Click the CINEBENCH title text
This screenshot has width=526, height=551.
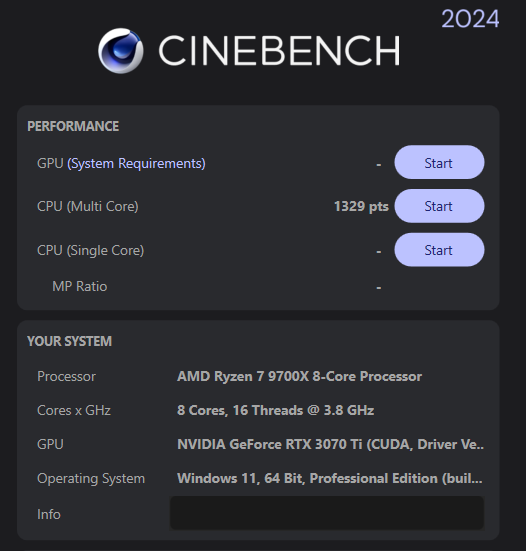tap(279, 51)
